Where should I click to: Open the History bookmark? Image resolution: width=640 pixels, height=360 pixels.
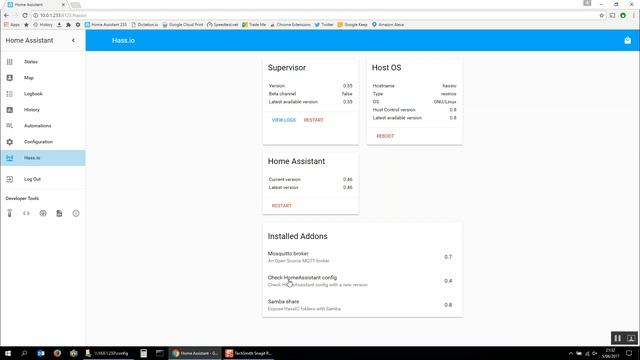(42, 24)
